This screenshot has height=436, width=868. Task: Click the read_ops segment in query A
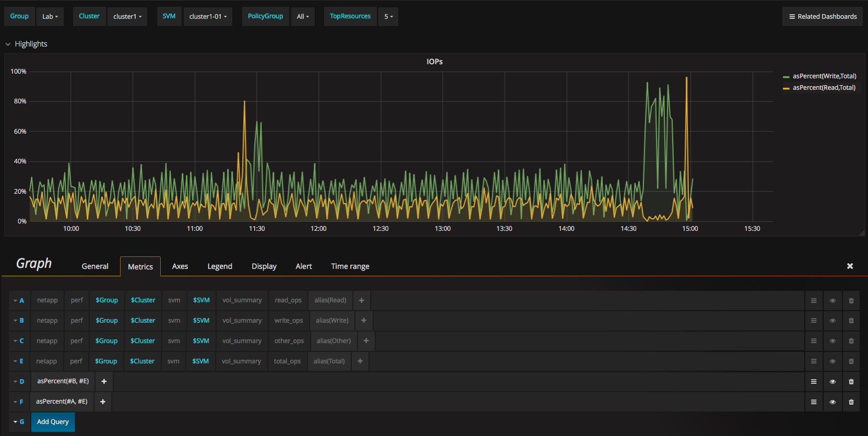pyautogui.click(x=288, y=300)
